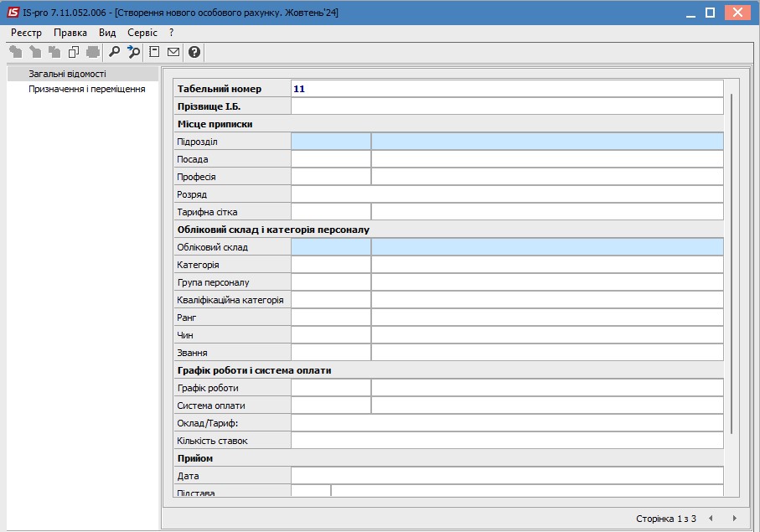Open search with the magnifier icon
This screenshot has height=532, width=760.
coord(114,52)
